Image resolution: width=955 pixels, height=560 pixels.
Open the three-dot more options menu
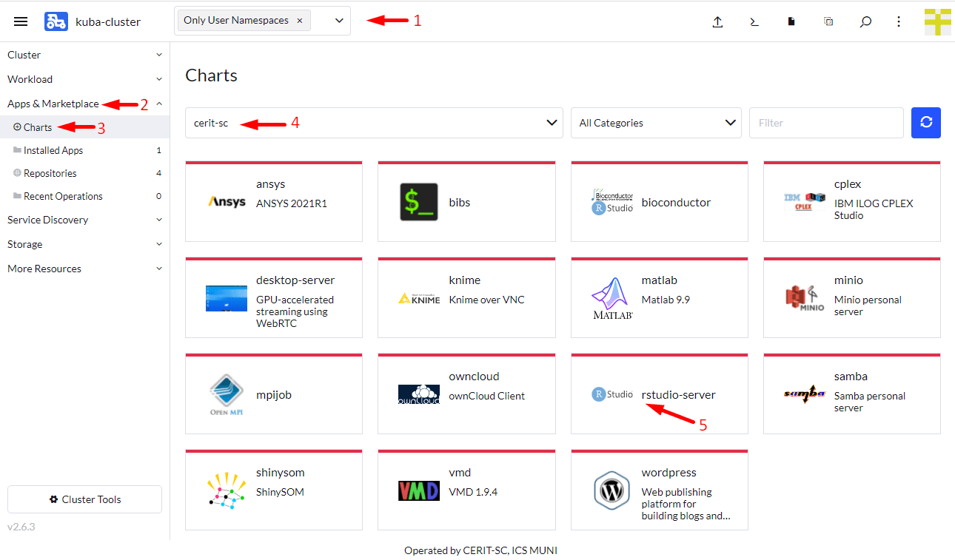tap(899, 21)
